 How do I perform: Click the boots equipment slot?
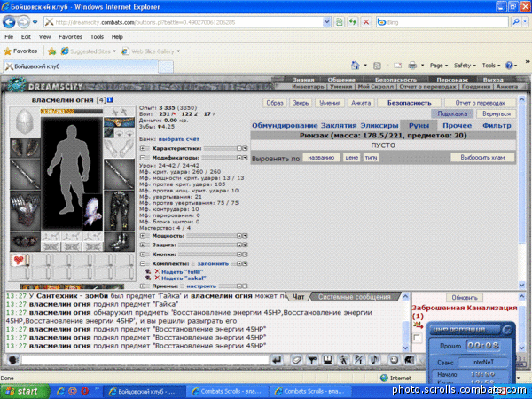(x=119, y=241)
